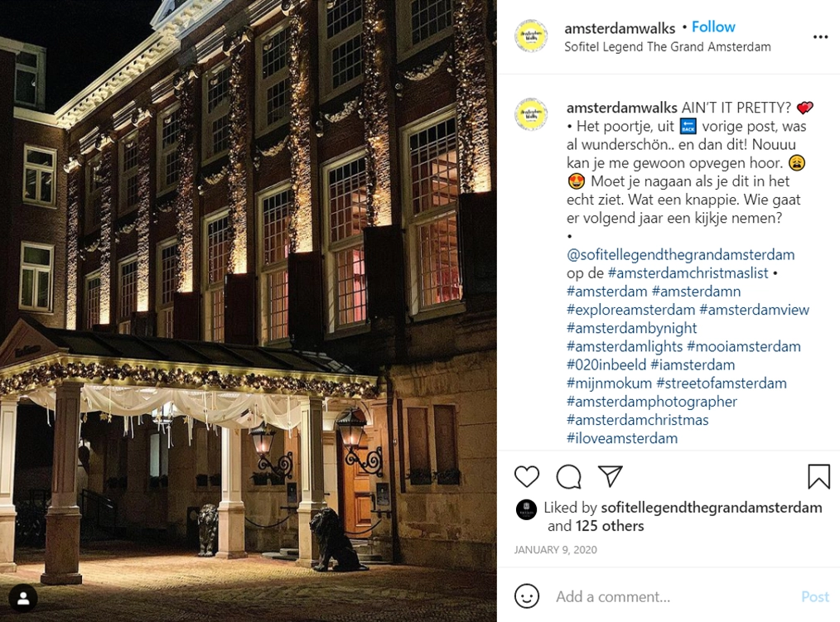This screenshot has width=840, height=622.
Task: Save the post with the bookmark icon
Action: tap(818, 476)
